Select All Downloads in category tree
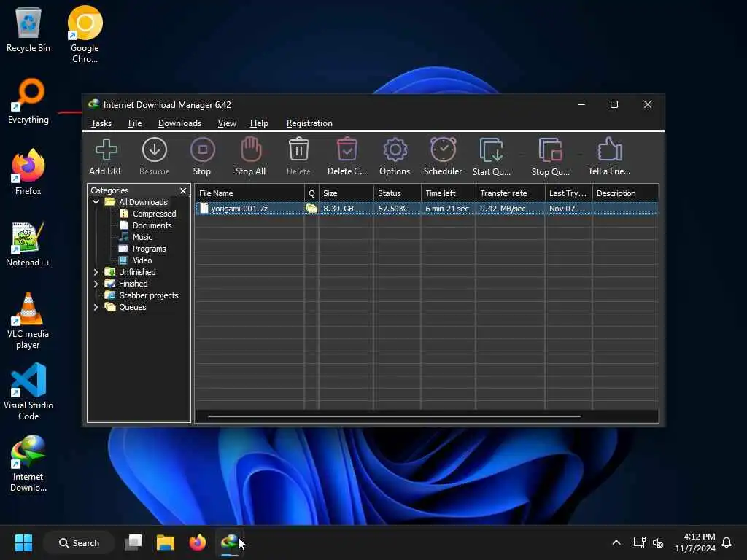 pos(143,202)
